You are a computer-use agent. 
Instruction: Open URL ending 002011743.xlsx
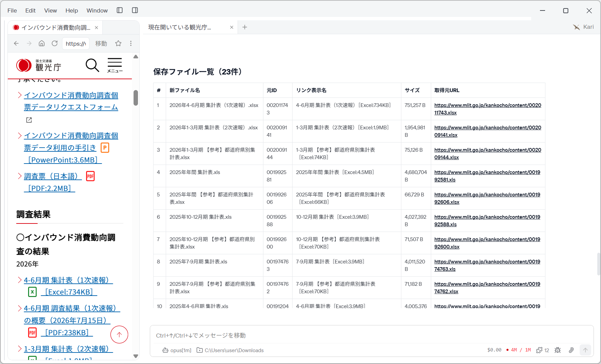[x=488, y=109]
